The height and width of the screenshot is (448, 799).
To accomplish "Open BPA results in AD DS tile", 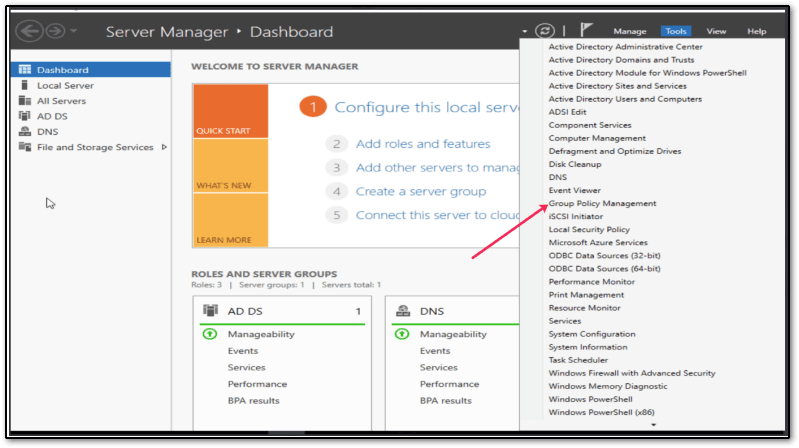I will point(253,401).
